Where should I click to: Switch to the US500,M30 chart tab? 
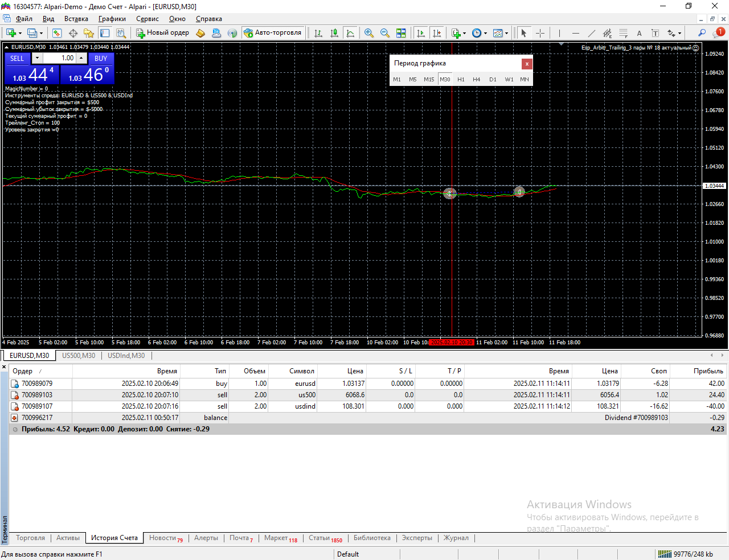coord(79,356)
